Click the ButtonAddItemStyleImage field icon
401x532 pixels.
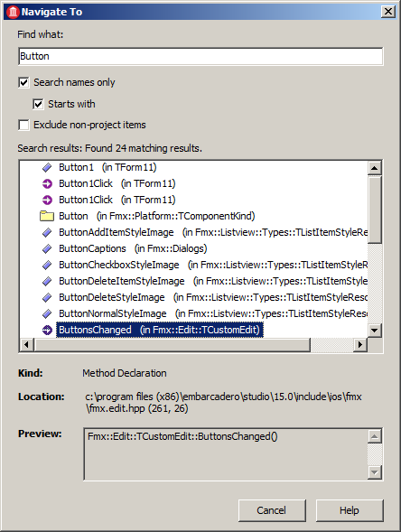click(47, 232)
